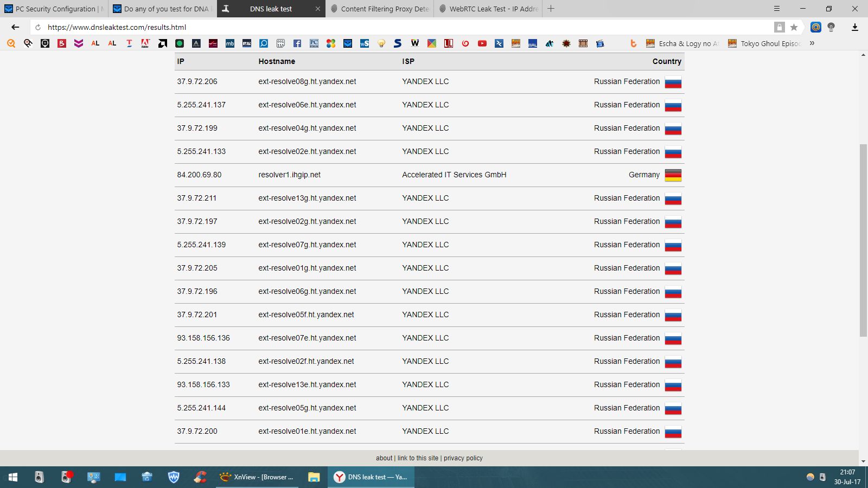868x488 pixels.
Task: Open the red 'B' bookmark icon
Action: (62, 43)
